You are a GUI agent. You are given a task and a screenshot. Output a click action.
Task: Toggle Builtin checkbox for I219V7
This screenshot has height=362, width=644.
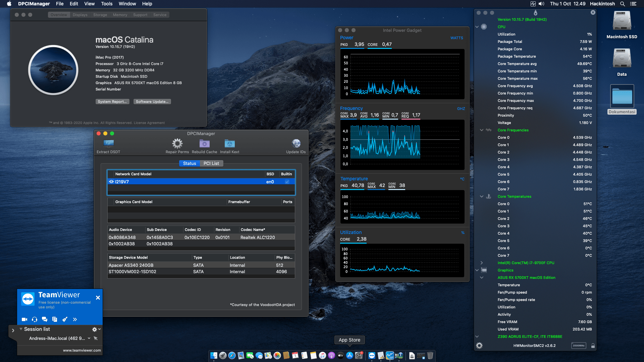tap(287, 182)
